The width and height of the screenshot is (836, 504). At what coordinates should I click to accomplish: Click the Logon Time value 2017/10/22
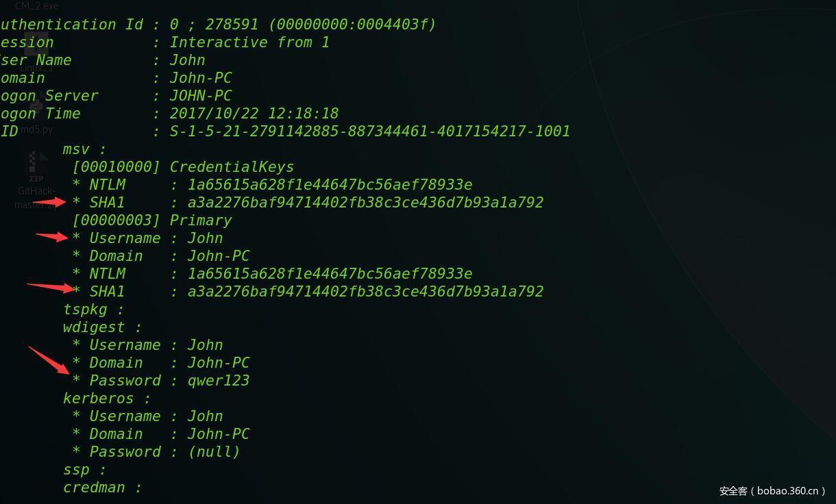(254, 114)
